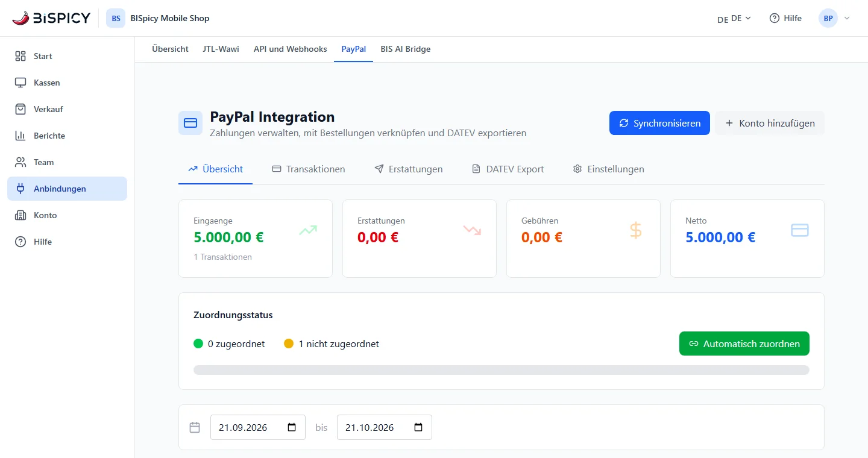Open the Verkauf section

(67, 109)
